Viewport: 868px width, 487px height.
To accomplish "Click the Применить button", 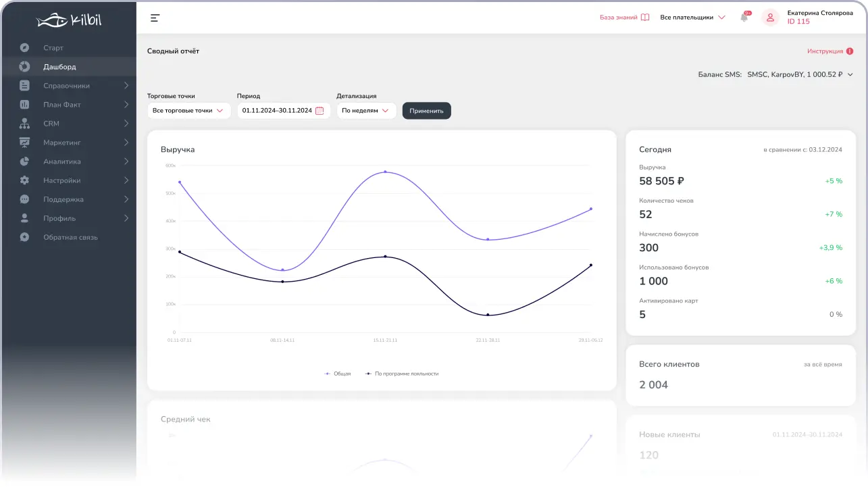I will tap(427, 111).
